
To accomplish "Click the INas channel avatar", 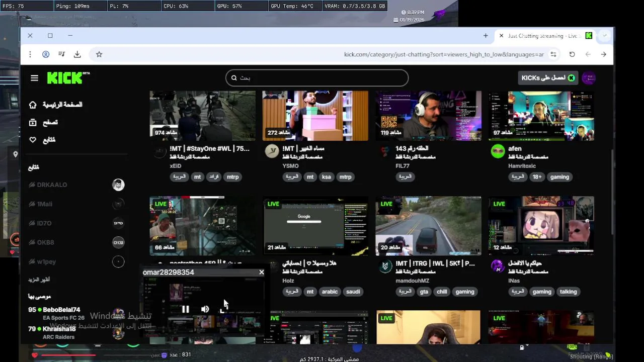I will click(498, 266).
